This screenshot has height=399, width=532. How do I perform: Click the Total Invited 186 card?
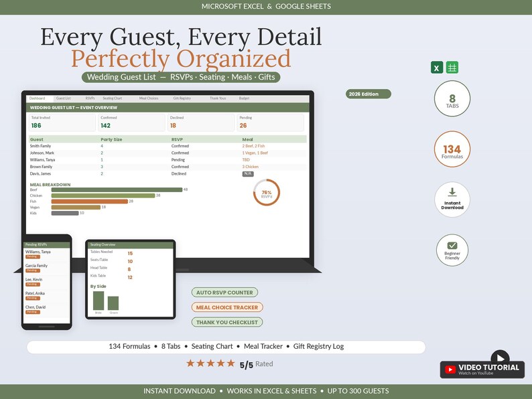point(62,123)
